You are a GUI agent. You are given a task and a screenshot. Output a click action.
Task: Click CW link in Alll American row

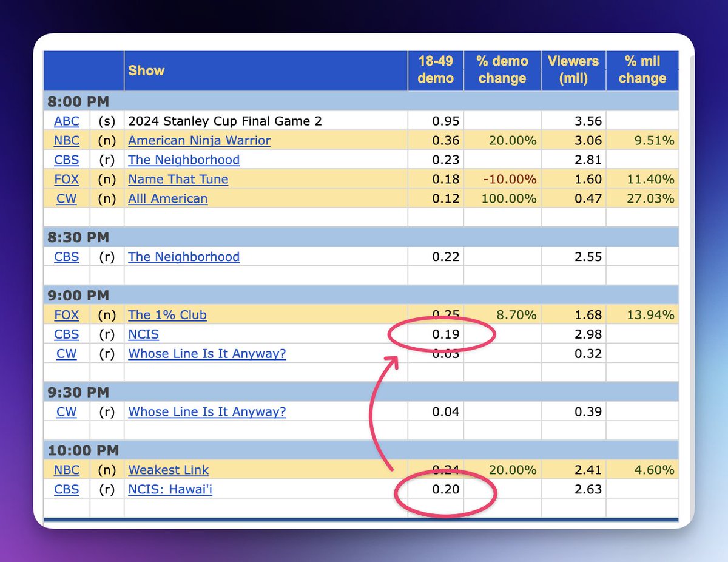tap(67, 199)
